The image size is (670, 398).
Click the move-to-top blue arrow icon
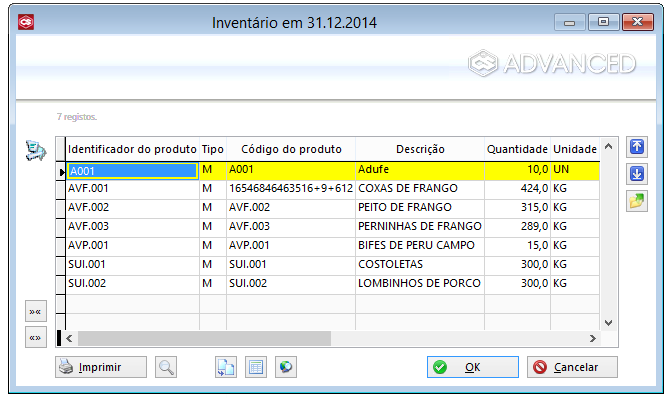(637, 147)
